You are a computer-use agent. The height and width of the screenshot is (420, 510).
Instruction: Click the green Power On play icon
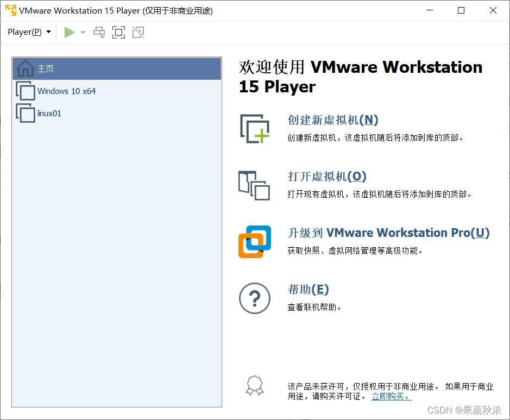[70, 32]
